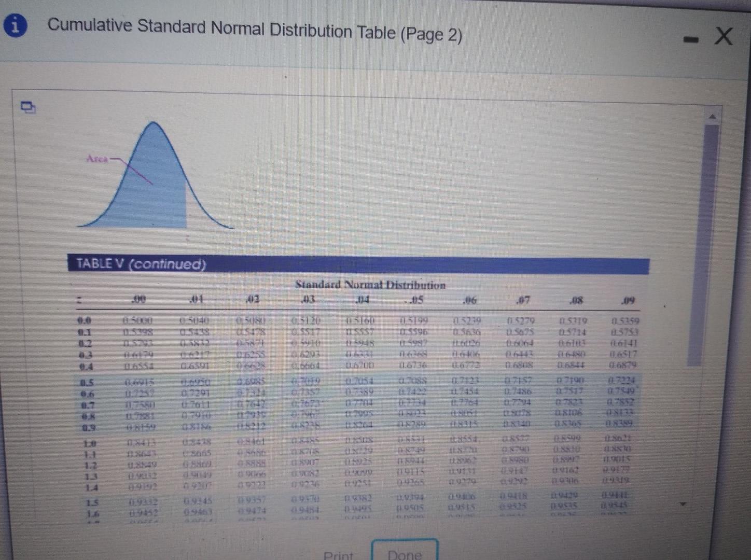
Task: Click the Area label on the curve
Action: [98, 159]
